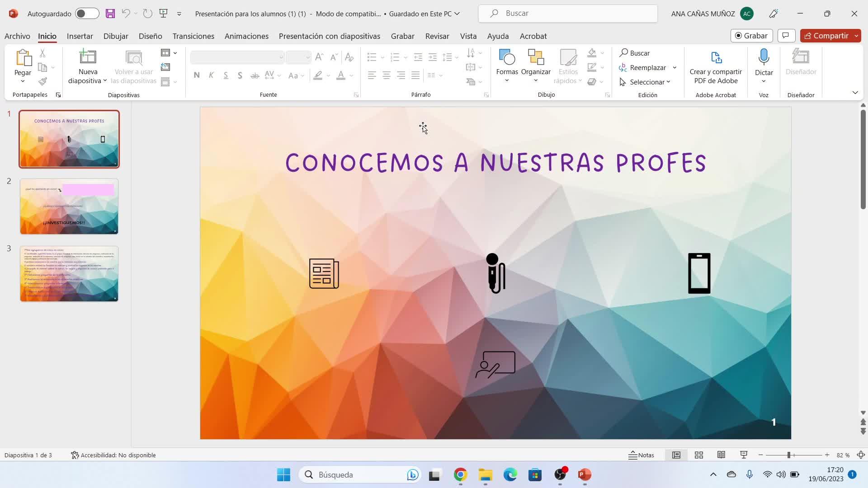Click the Nueva diapositiva icon
This screenshot has height=488, width=868.
coord(88,57)
